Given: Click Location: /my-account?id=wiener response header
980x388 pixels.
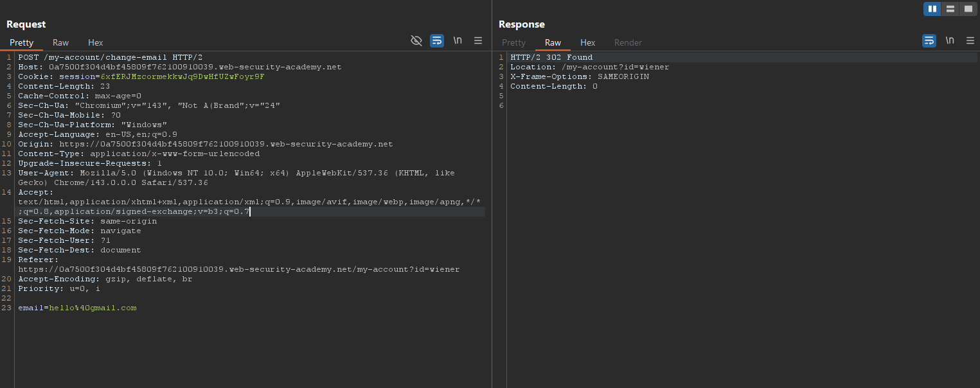Looking at the screenshot, I should (590, 67).
